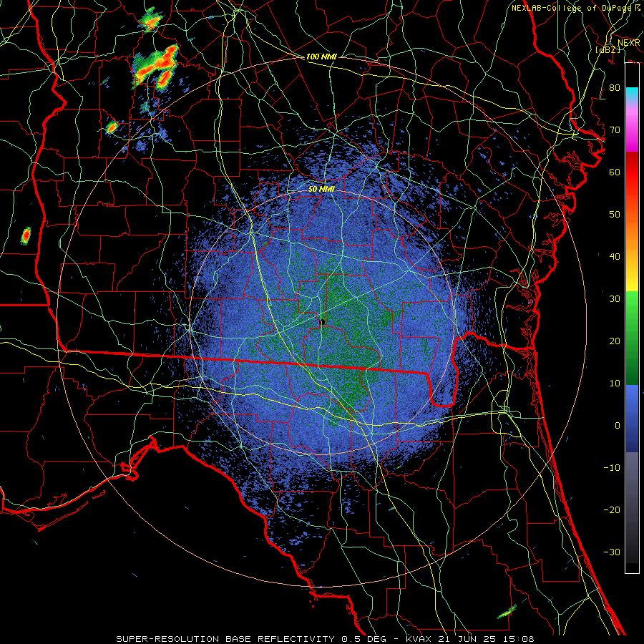The width and height of the screenshot is (644, 644).
Task: Click the 0 dBZ scale value
Action: (x=618, y=426)
